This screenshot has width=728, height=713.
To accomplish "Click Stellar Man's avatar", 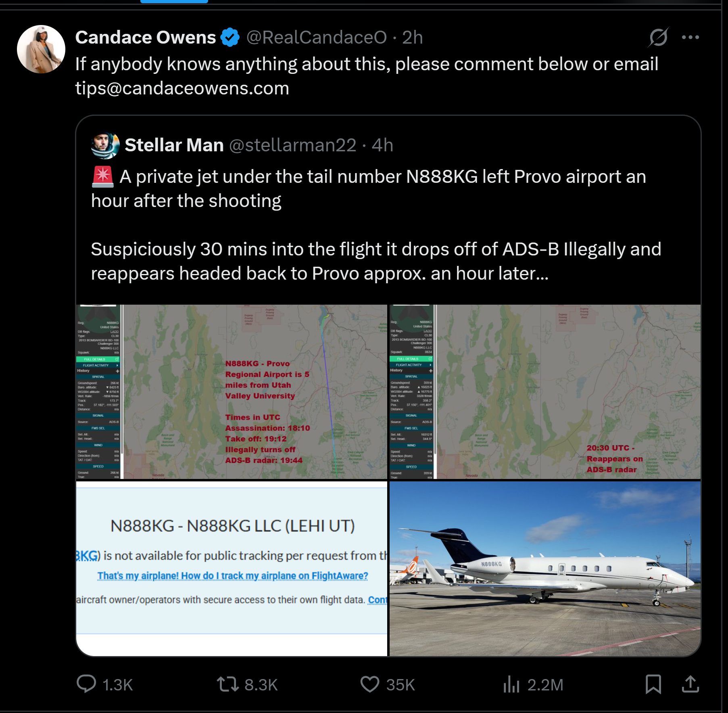I will (x=105, y=145).
